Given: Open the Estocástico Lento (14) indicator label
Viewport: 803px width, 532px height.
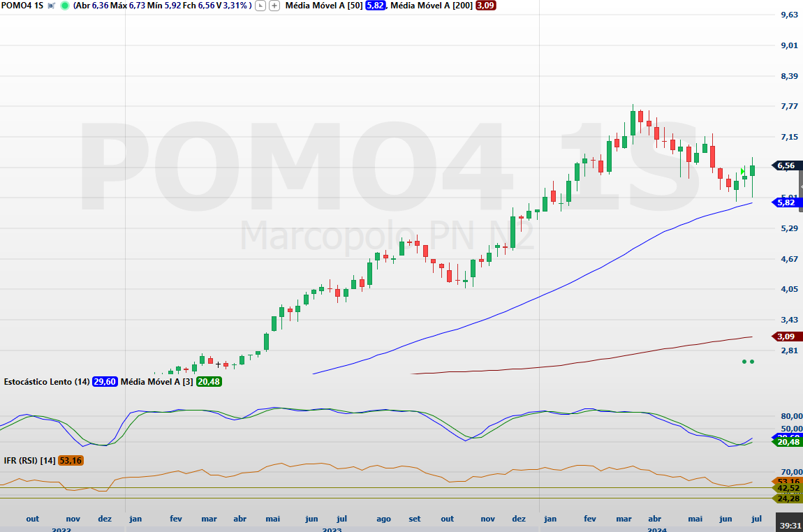Looking at the screenshot, I should tap(46, 382).
